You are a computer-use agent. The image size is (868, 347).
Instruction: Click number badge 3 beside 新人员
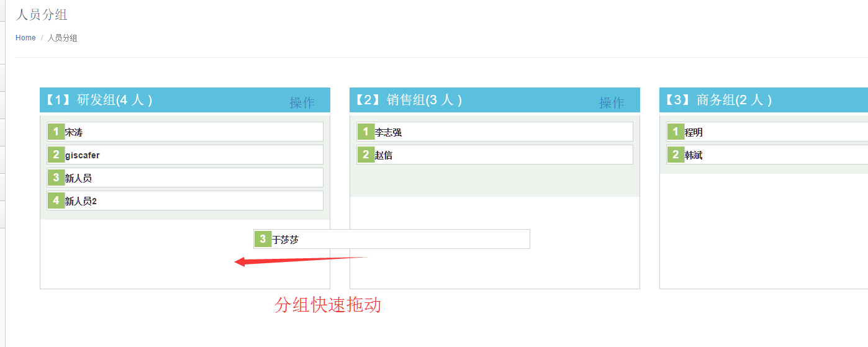(56, 178)
